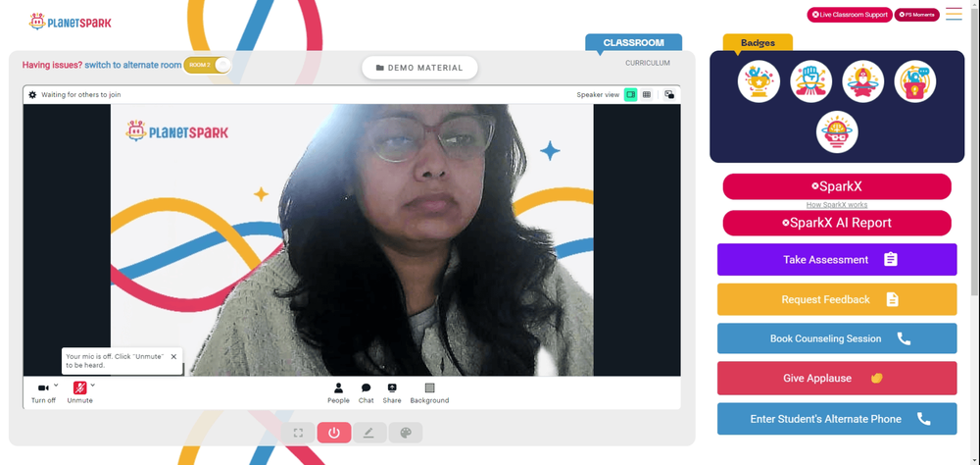Click the meditating figure badge
Image resolution: width=980 pixels, height=465 pixels.
pos(863,81)
